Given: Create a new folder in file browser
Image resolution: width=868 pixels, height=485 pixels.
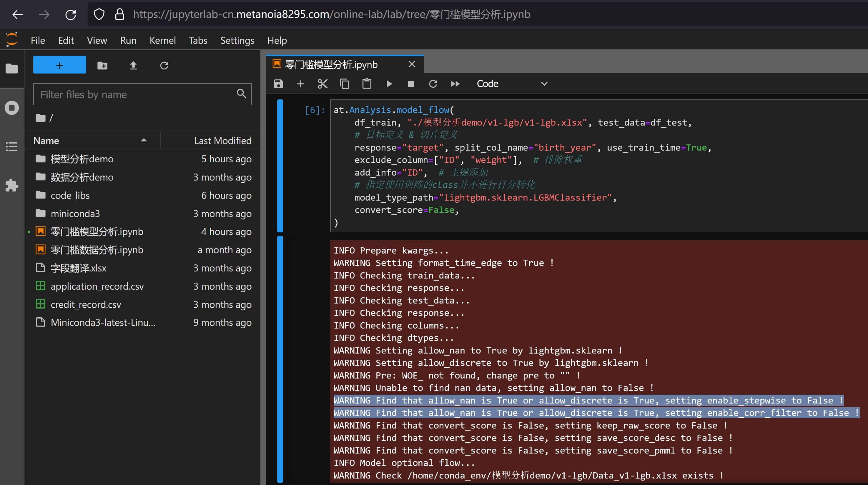Looking at the screenshot, I should click(x=102, y=65).
